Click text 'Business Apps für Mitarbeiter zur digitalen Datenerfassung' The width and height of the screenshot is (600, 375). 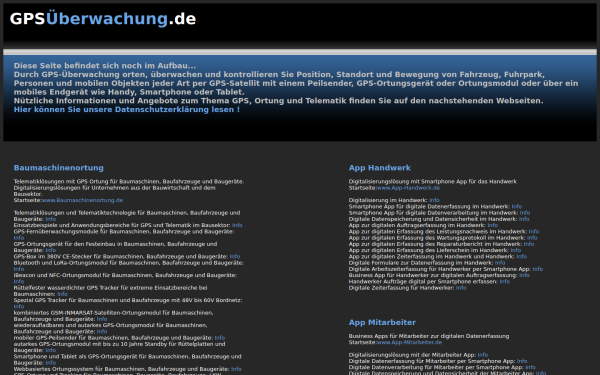pyautogui.click(x=429, y=336)
